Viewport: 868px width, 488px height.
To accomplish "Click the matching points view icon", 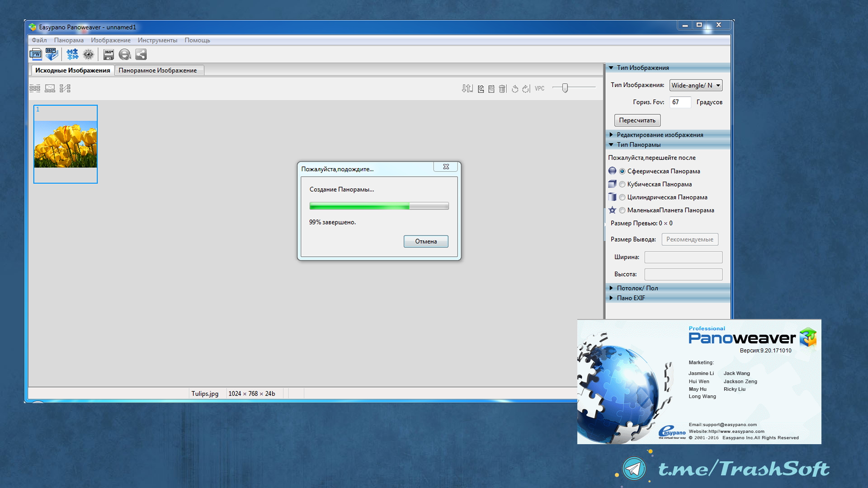I will click(65, 89).
